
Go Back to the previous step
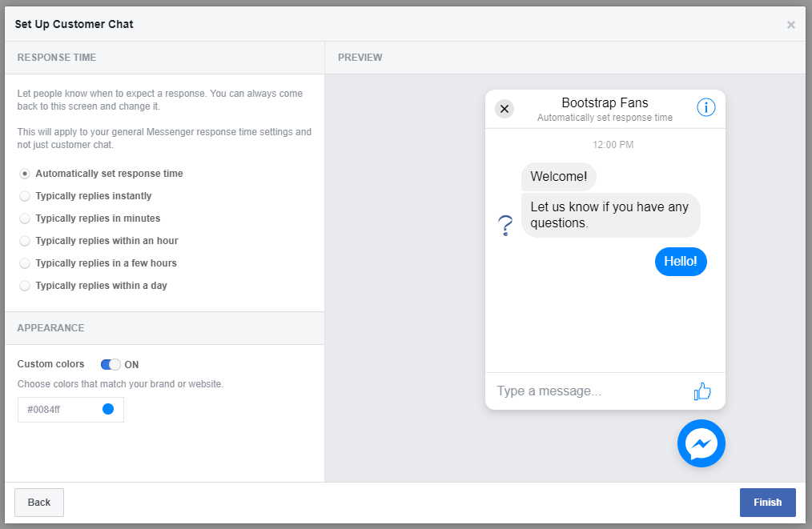point(39,503)
